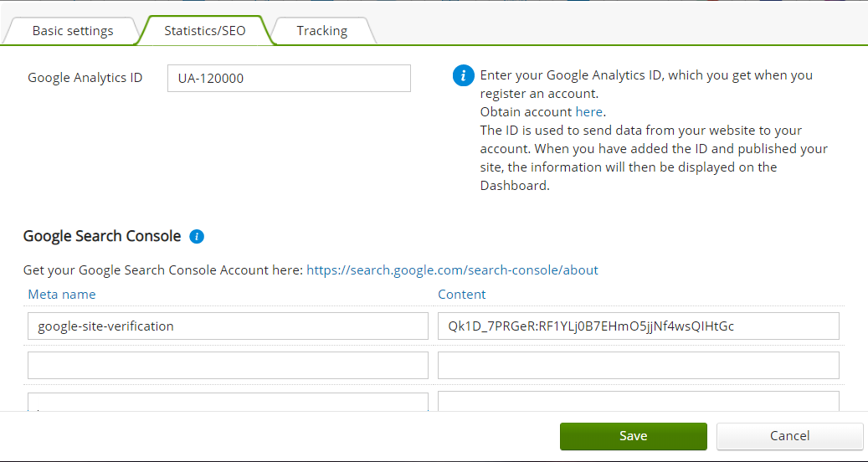Click the Google Analytics ID input field
Viewport: 868px width, 462px height.
pos(289,78)
